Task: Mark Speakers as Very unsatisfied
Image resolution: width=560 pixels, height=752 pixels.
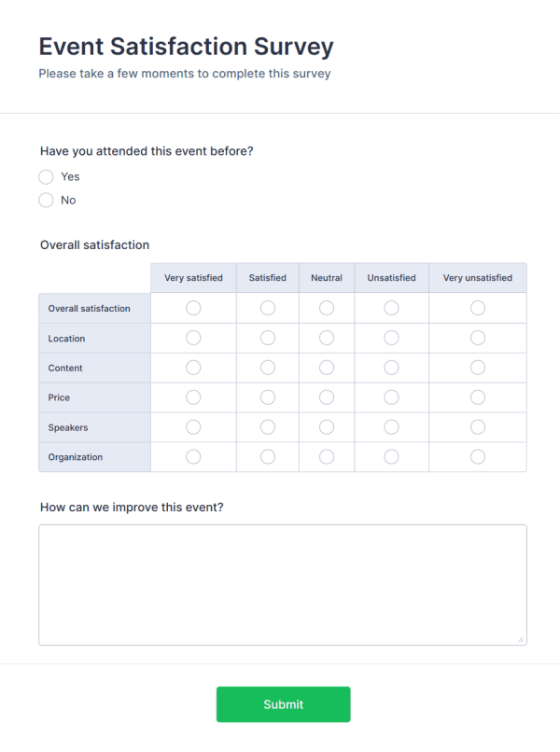Action: pyautogui.click(x=477, y=427)
